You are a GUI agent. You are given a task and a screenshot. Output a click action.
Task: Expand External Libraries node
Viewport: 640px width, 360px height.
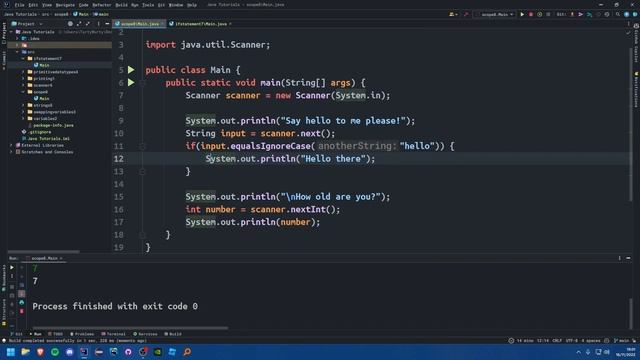[x=11, y=145]
